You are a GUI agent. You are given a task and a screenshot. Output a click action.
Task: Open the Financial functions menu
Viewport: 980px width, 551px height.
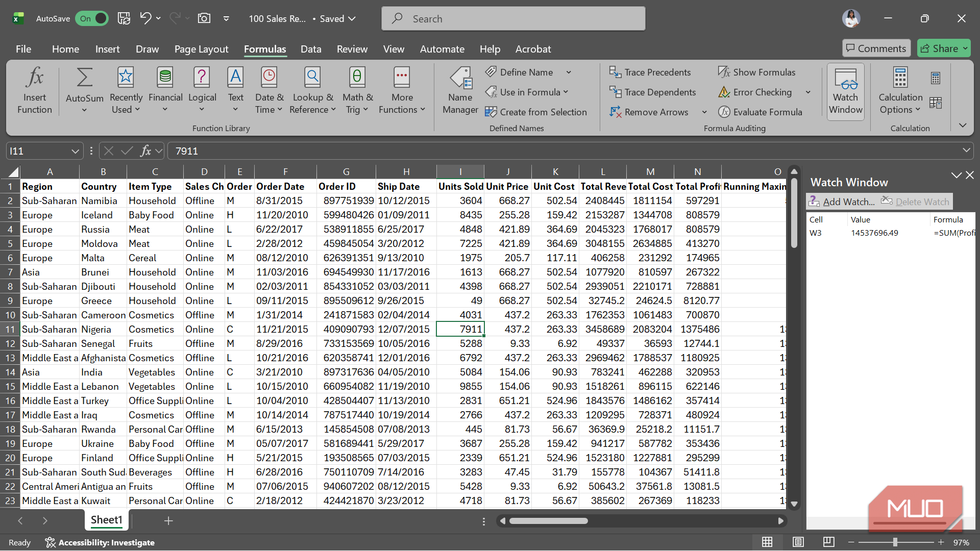[x=165, y=91]
